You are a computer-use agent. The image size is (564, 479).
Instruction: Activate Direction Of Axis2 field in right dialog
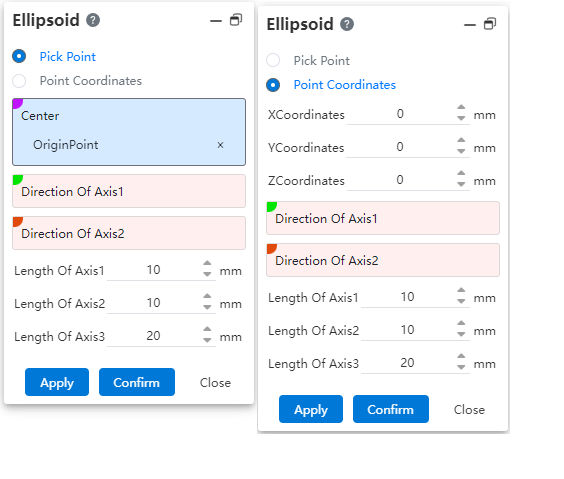[x=383, y=260]
